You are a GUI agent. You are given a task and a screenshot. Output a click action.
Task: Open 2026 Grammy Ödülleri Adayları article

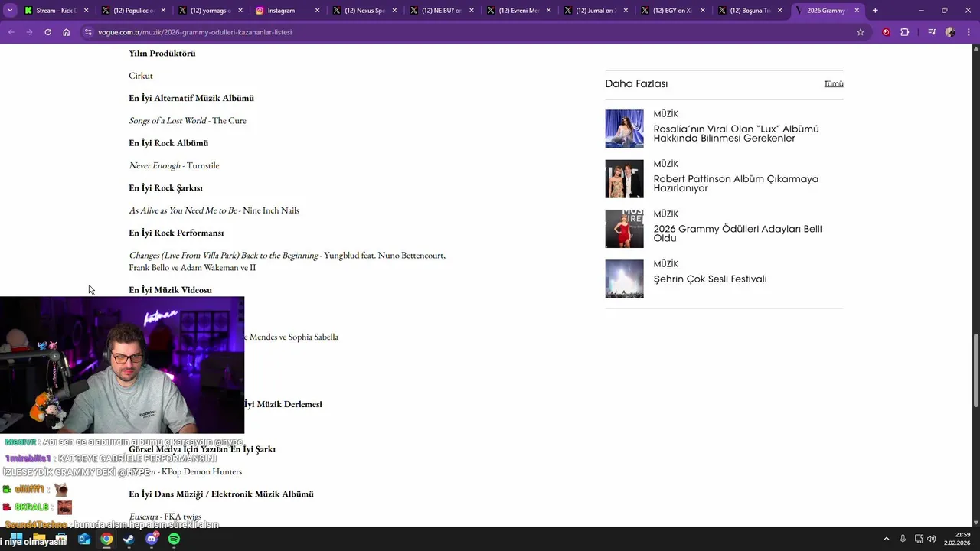coord(737,233)
